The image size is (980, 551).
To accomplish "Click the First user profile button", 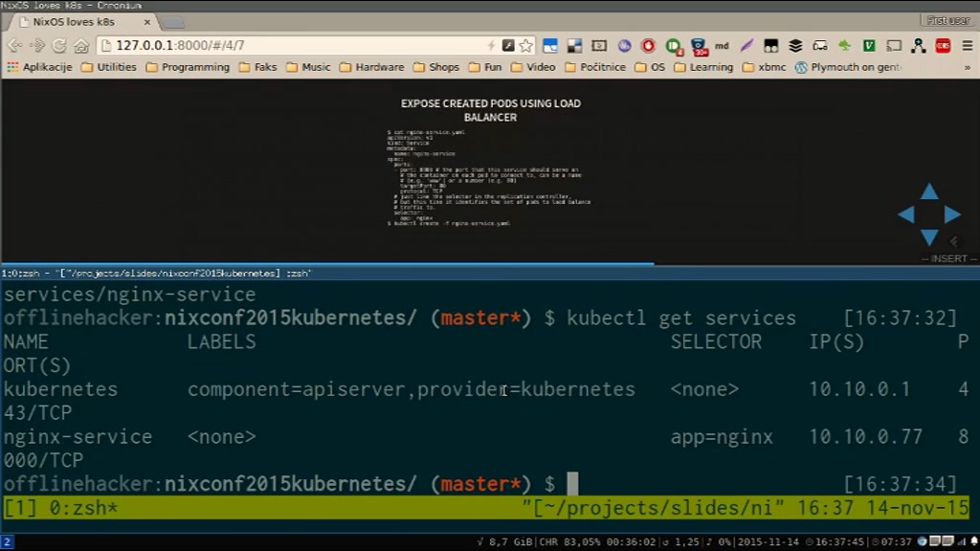I will (x=947, y=21).
